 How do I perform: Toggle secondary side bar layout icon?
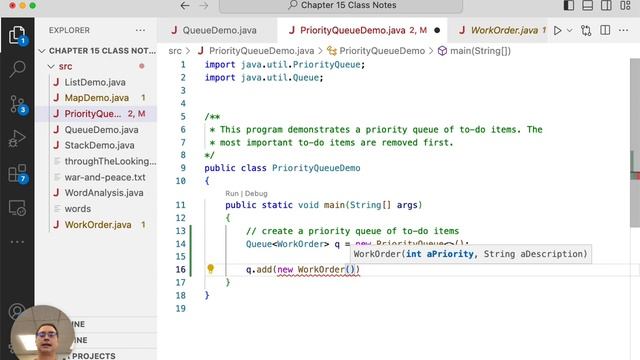click(x=606, y=5)
